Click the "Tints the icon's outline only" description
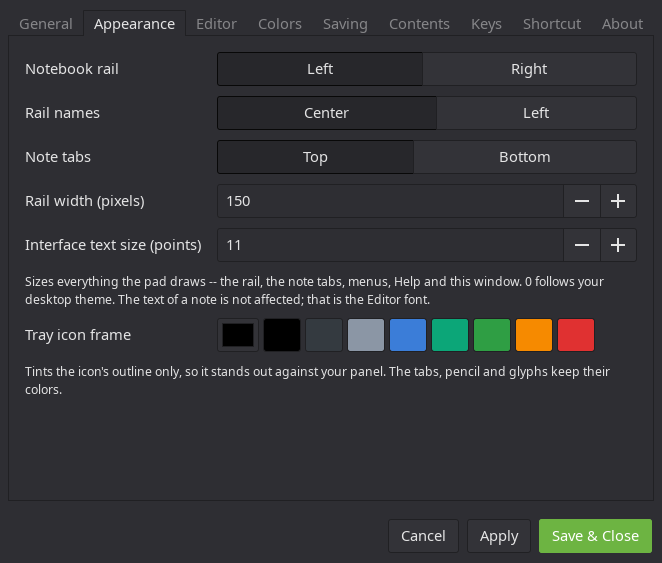 pyautogui.click(x=317, y=380)
